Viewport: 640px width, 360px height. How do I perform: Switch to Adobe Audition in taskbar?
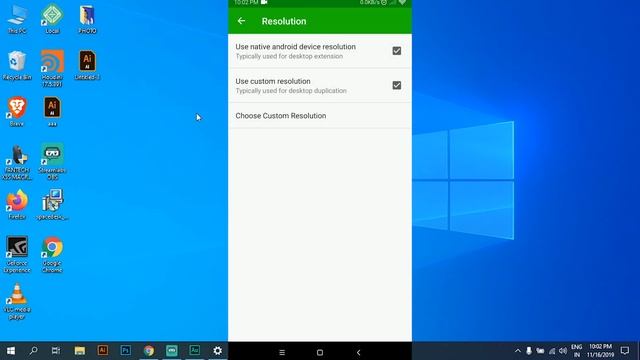[x=195, y=351]
